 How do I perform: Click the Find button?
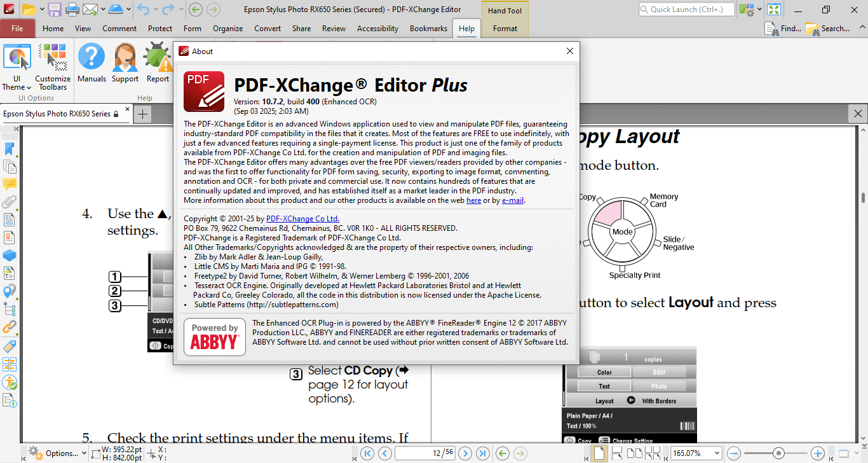[783, 28]
